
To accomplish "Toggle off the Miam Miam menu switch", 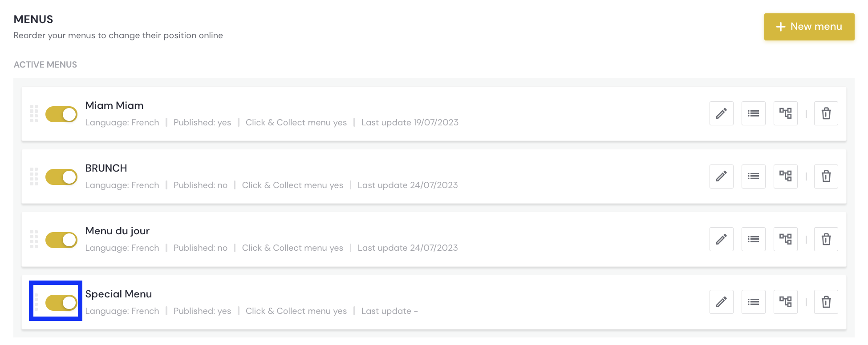I will [61, 114].
